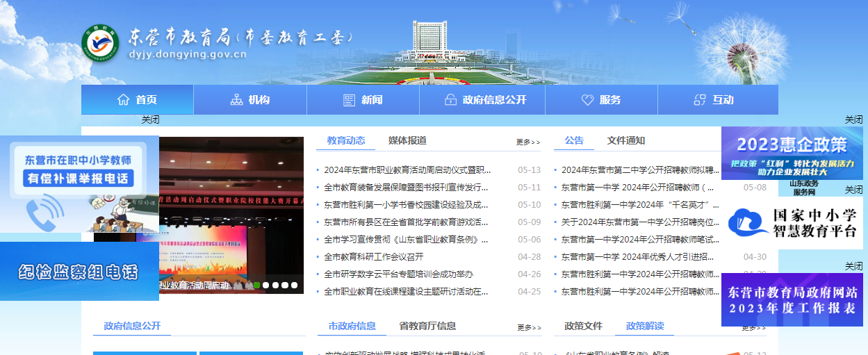868x355 pixels.
Task: Click the Dongying Education Bureau logo emblem
Action: [x=99, y=43]
